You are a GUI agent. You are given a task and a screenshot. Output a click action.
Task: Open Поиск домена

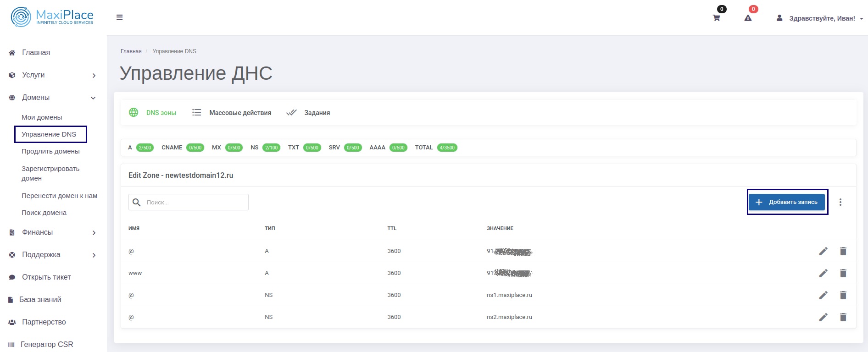44,213
